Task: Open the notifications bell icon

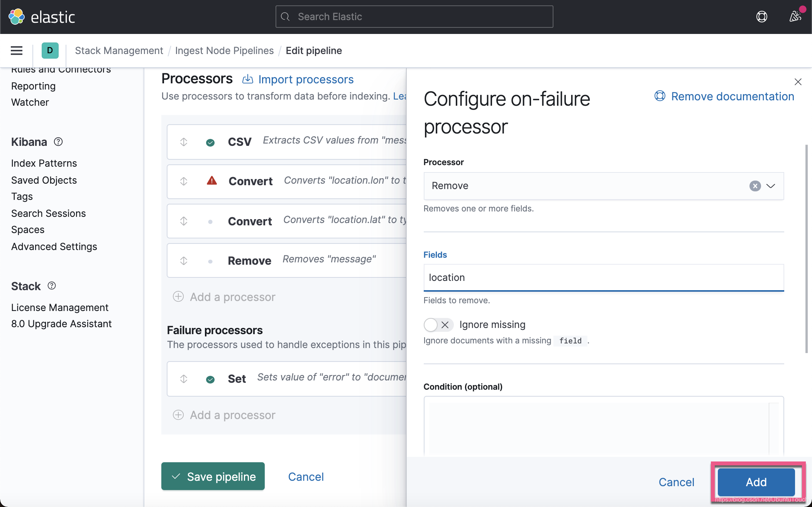Action: [795, 17]
